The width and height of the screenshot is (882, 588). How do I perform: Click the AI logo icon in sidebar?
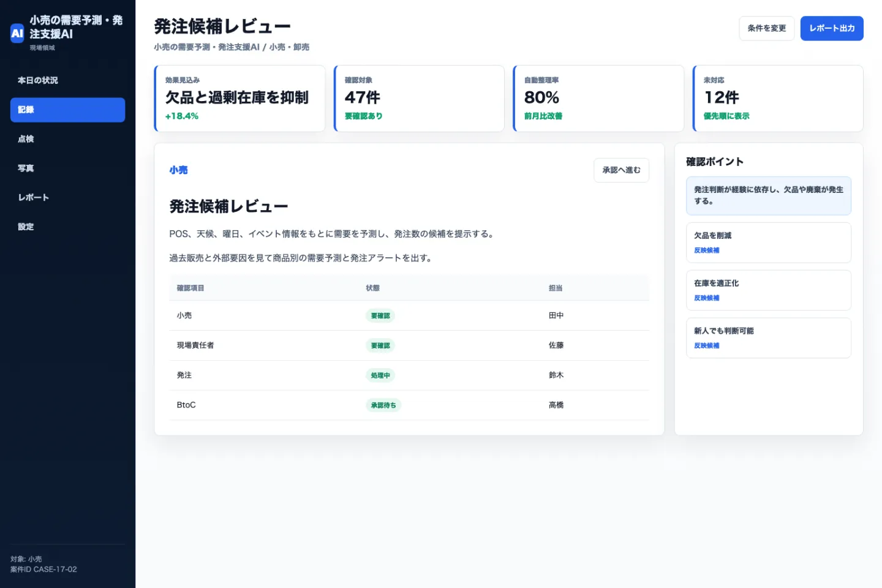click(17, 33)
